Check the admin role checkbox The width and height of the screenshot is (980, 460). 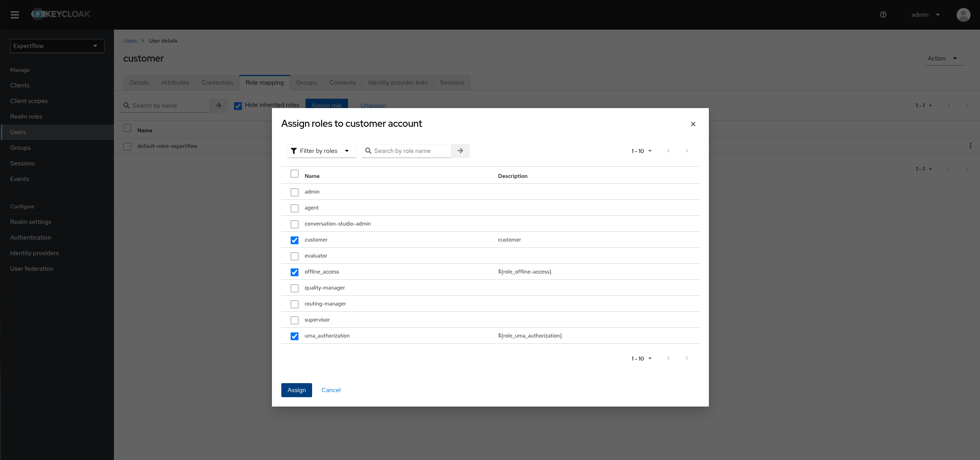(x=295, y=192)
